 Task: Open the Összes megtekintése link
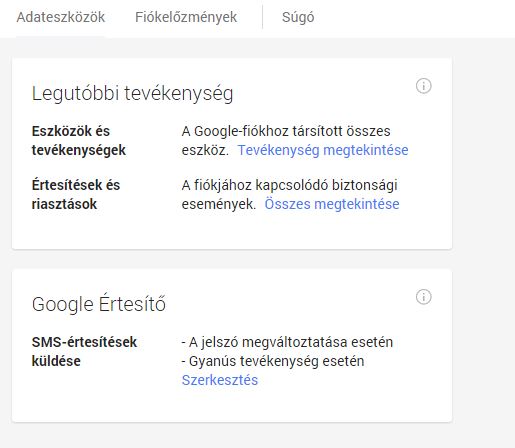(x=332, y=204)
